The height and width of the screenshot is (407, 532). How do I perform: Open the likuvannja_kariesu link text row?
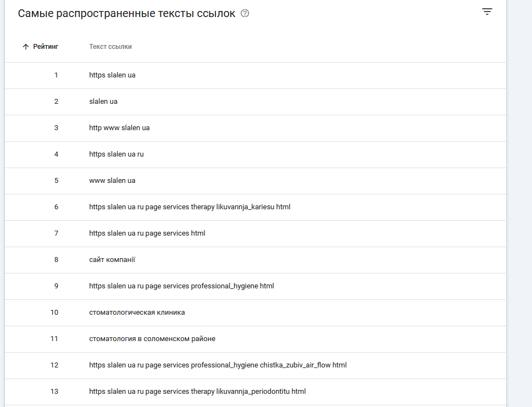(x=190, y=207)
